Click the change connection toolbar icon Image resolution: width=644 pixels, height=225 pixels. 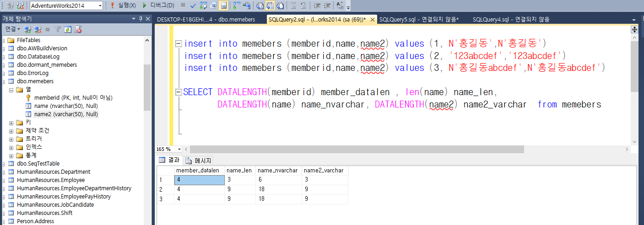pos(21,5)
